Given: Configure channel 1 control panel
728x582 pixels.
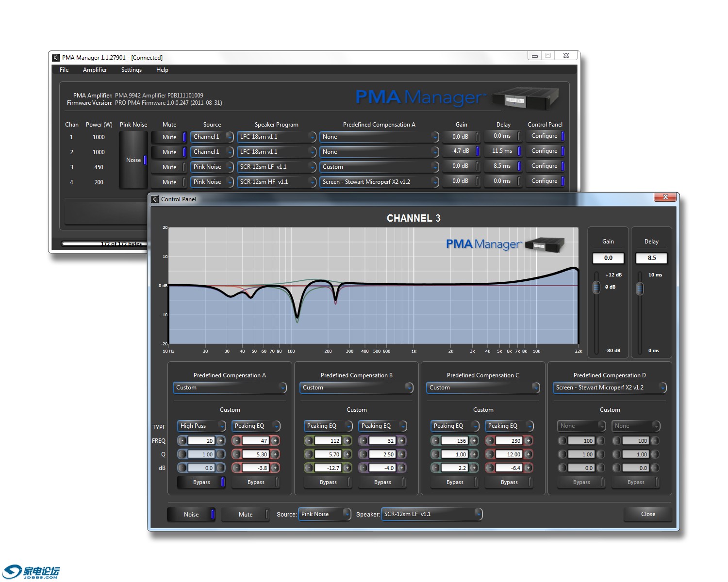Looking at the screenshot, I should 546,136.
